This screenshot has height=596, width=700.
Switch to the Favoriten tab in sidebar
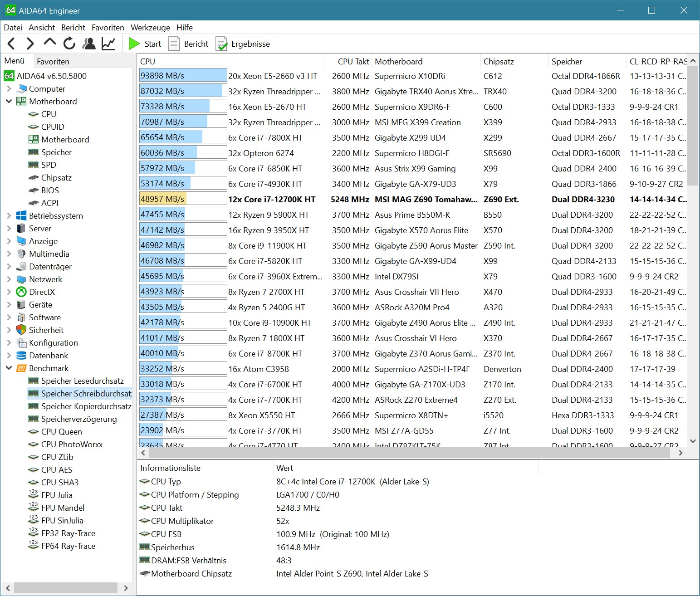pos(53,61)
